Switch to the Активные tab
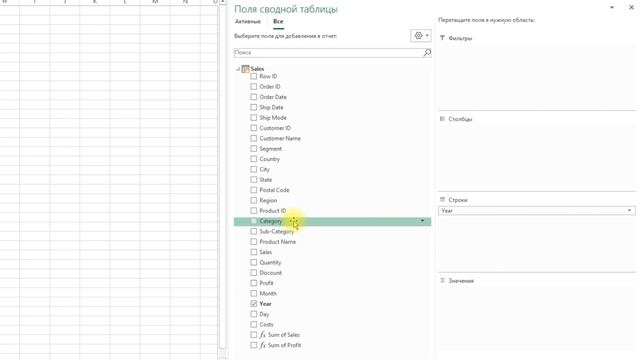Viewport: 640px width, 360px height. tap(248, 21)
